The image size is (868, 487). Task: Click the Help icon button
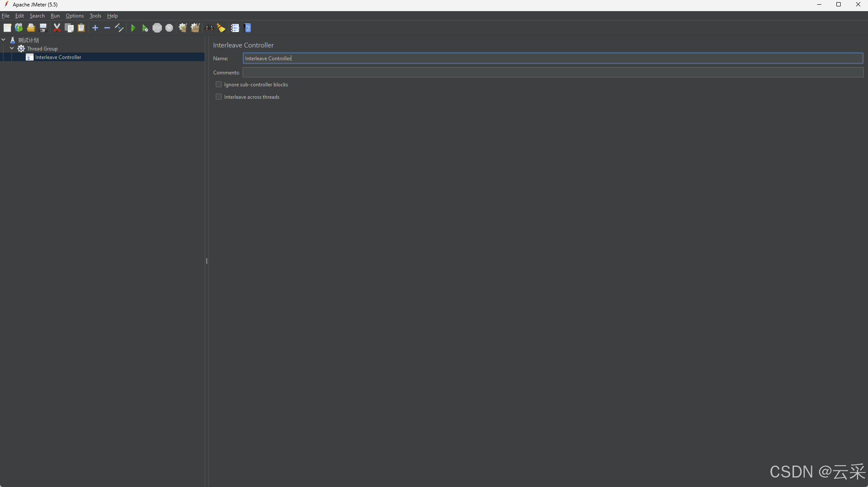coord(248,28)
